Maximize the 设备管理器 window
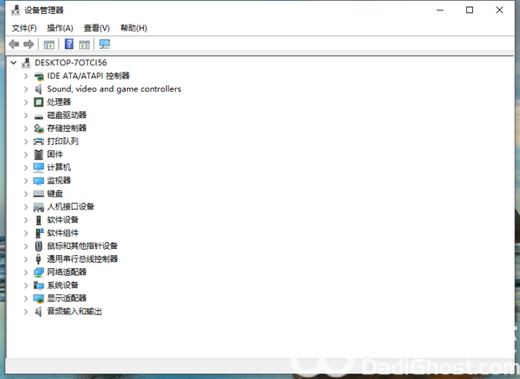520x379 pixels. click(x=469, y=10)
